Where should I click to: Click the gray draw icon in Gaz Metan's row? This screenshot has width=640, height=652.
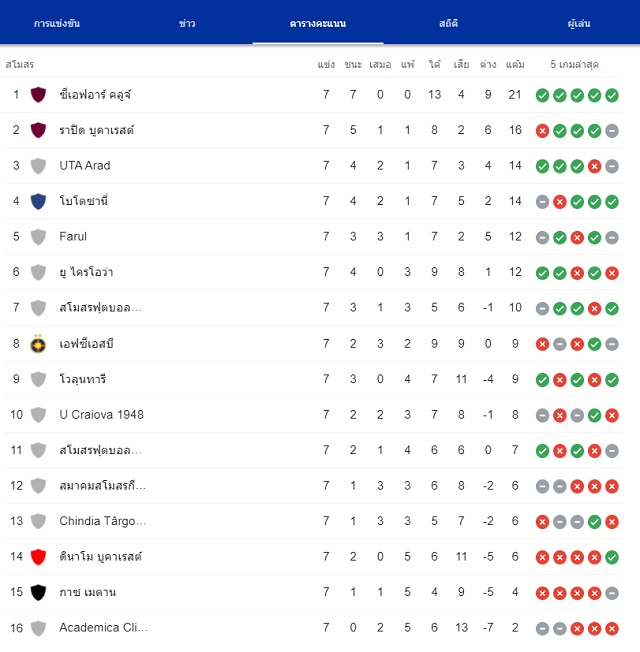click(x=612, y=593)
